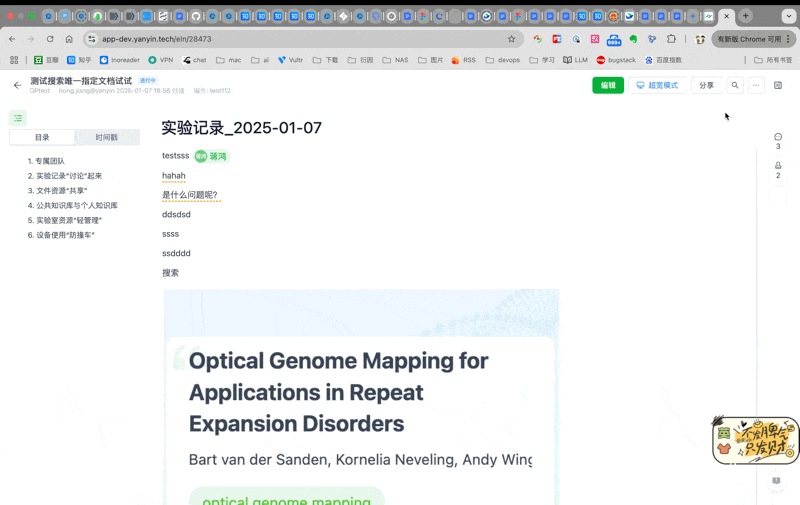Screen dimensions: 800x505
Task: Click the Optical Genome Mapping article image
Action: pyautogui.click(x=361, y=400)
